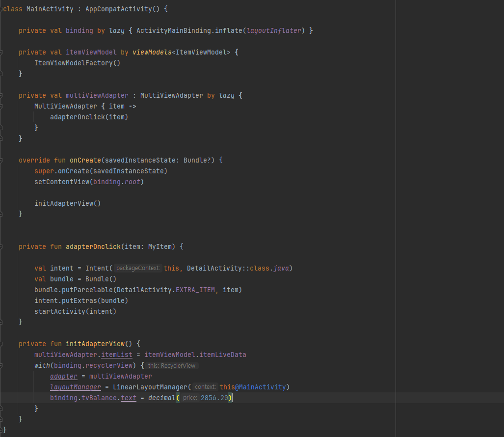This screenshot has width=504, height=437.
Task: Click DetailActivity::class.java expression
Action: coord(238,268)
